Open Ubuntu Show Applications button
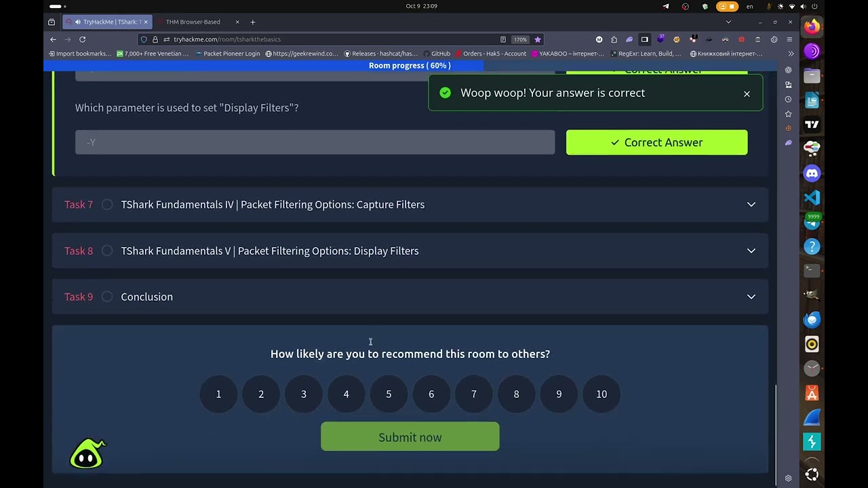This screenshot has width=868, height=488. [x=812, y=474]
